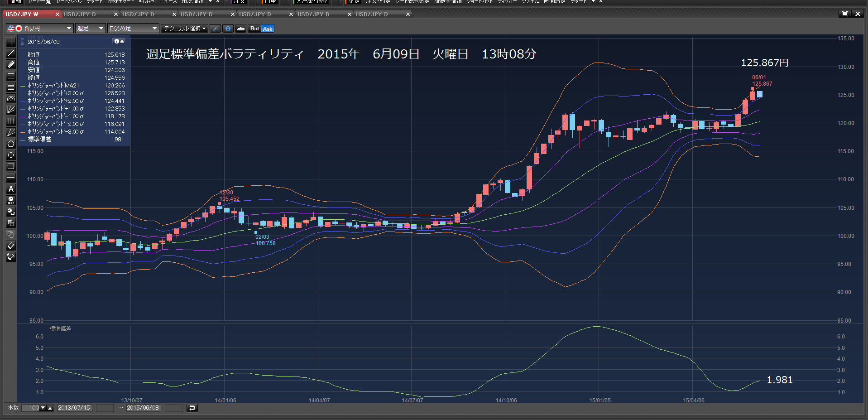Click the ボリンジャーバンドMA21 legend row
This screenshot has height=420, width=868.
point(73,86)
